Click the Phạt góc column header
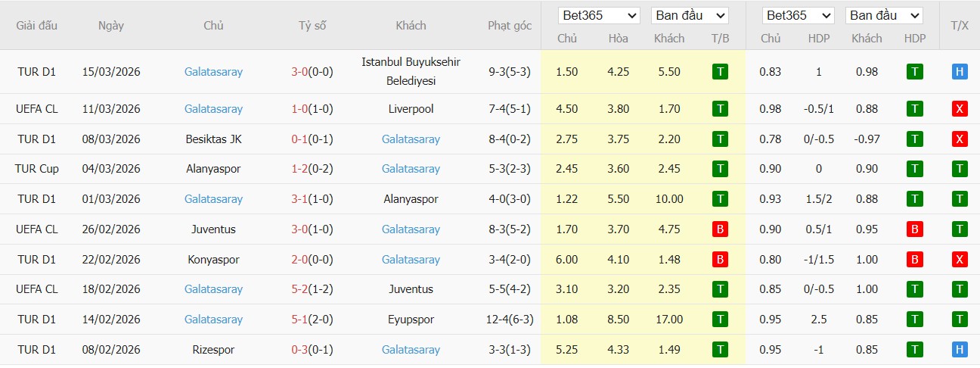 pyautogui.click(x=510, y=26)
